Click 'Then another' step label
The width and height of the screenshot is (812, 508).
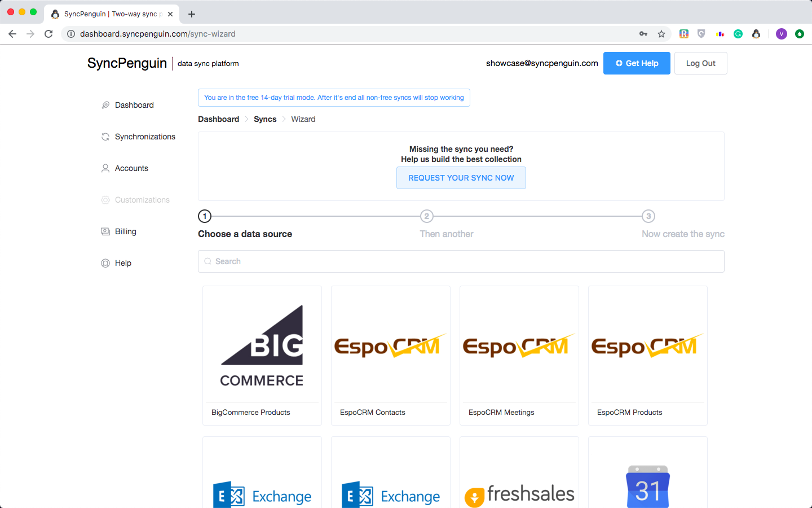[447, 234]
